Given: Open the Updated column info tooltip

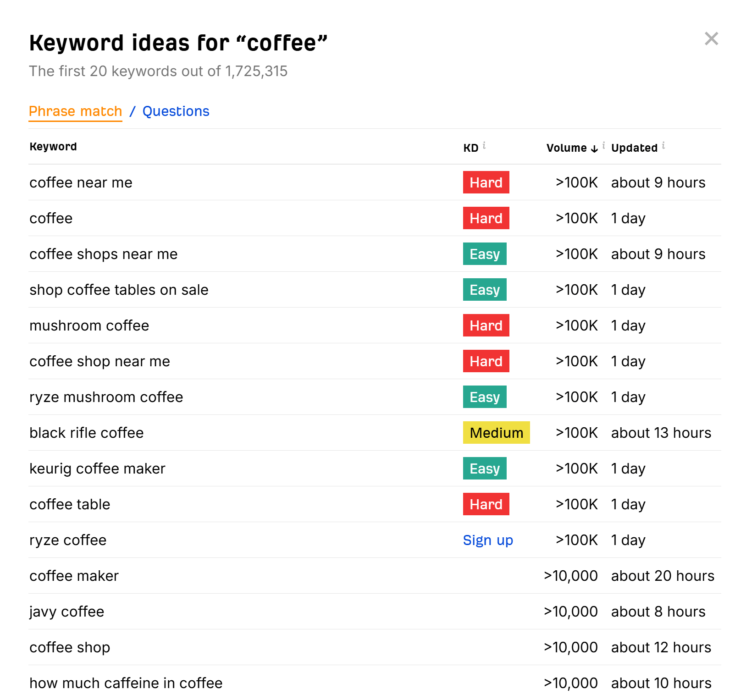Looking at the screenshot, I should [663, 144].
